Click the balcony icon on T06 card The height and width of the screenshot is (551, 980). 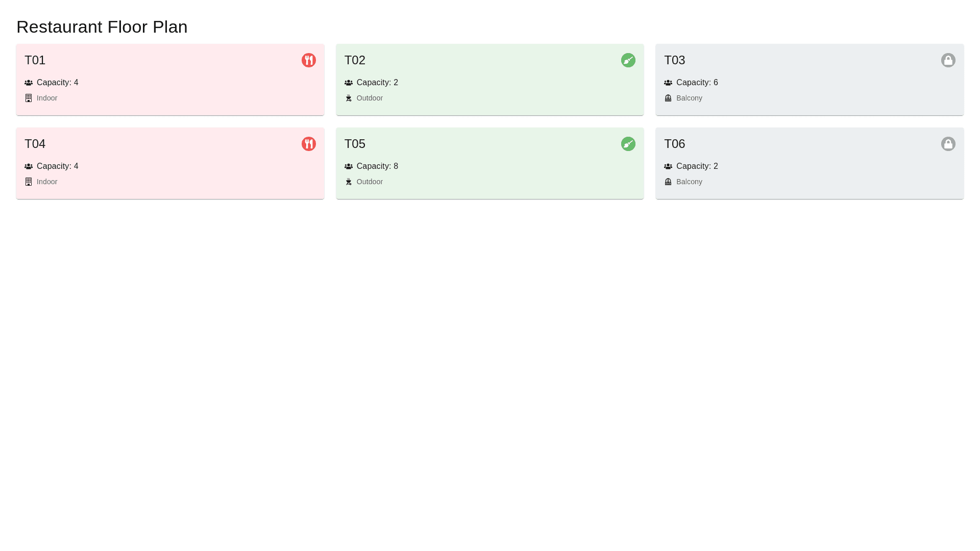(x=668, y=182)
